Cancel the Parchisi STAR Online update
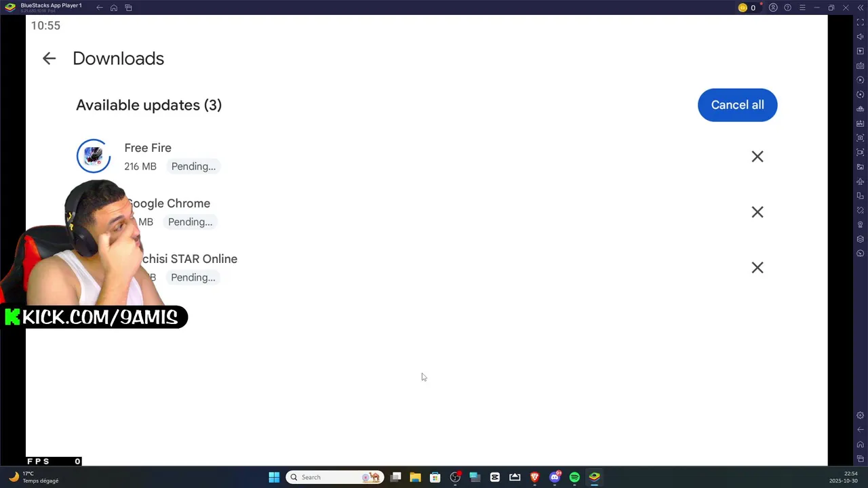 [x=757, y=268]
